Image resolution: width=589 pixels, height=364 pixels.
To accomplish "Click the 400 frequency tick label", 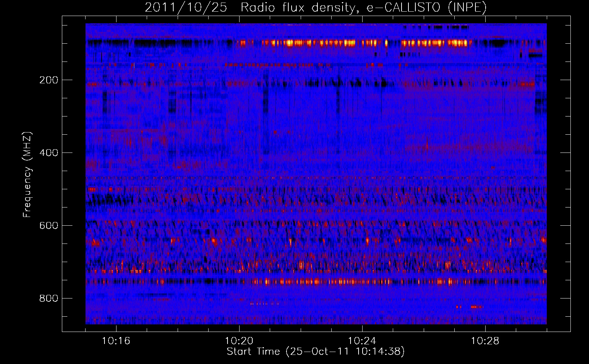I will [49, 153].
